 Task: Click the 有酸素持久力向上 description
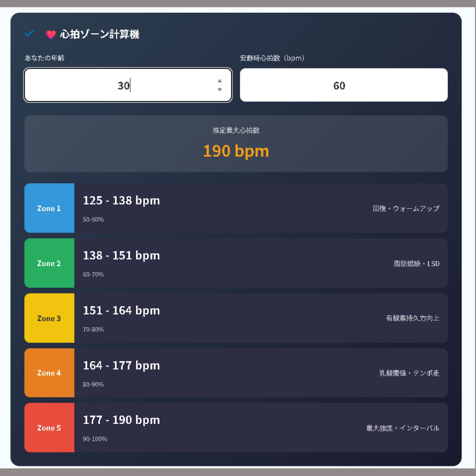coord(412,318)
